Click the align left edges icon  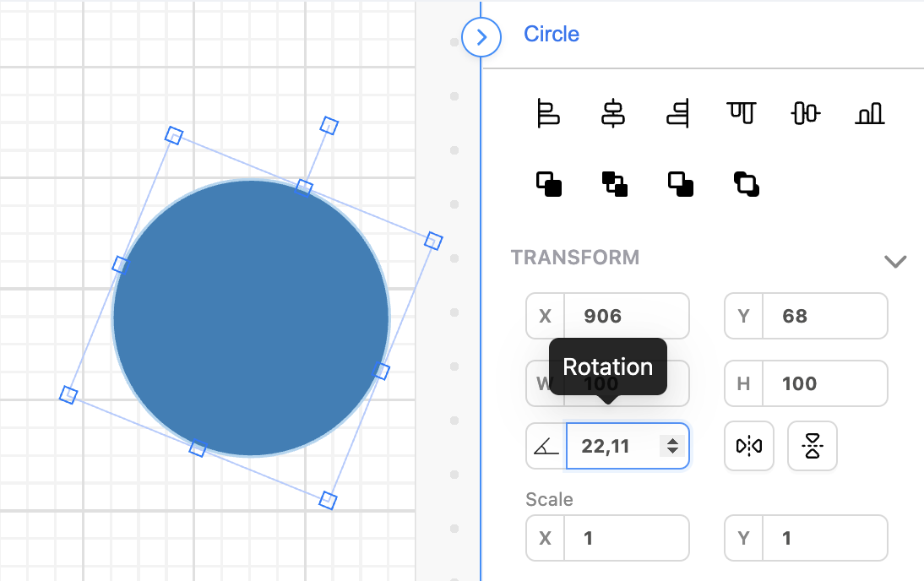pos(548,112)
